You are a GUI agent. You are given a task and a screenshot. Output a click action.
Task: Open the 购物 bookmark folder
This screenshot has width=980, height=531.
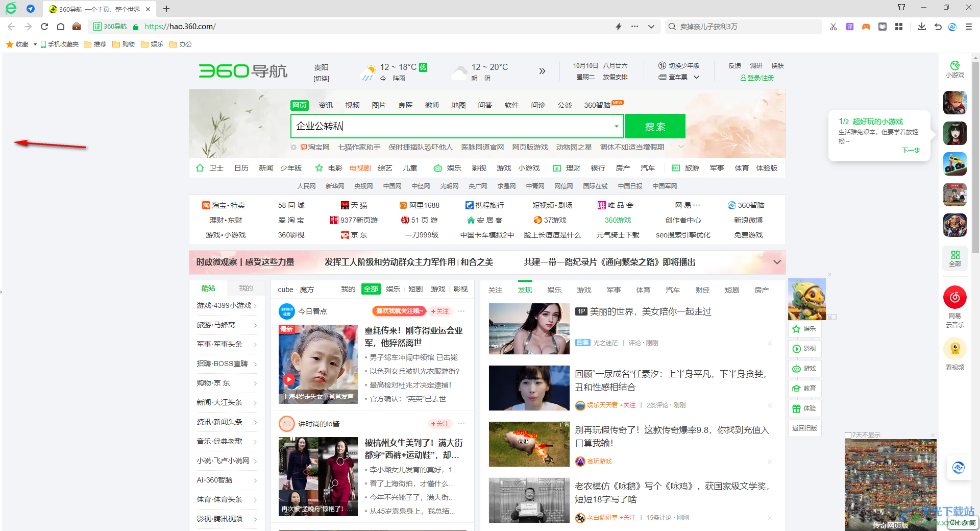coord(124,44)
